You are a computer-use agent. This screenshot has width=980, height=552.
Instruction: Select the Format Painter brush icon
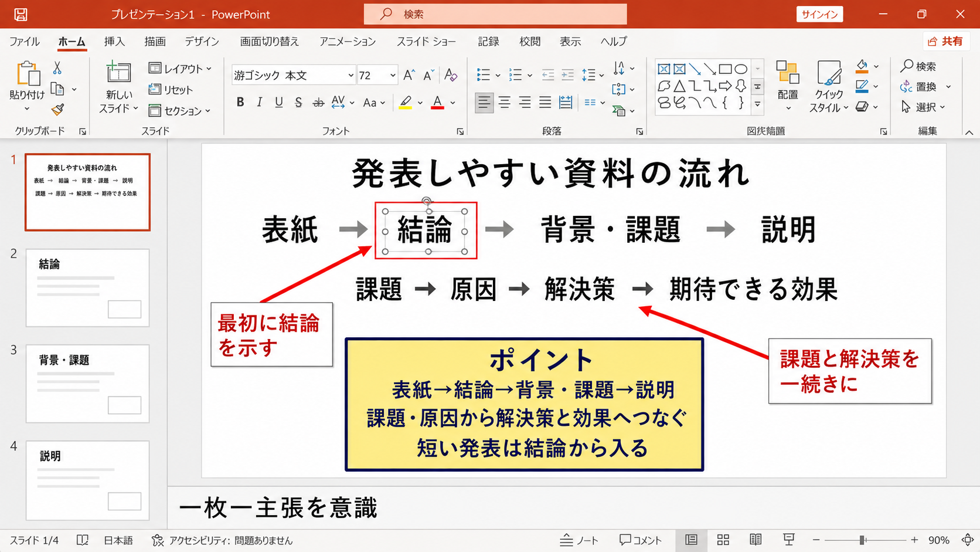tap(57, 109)
